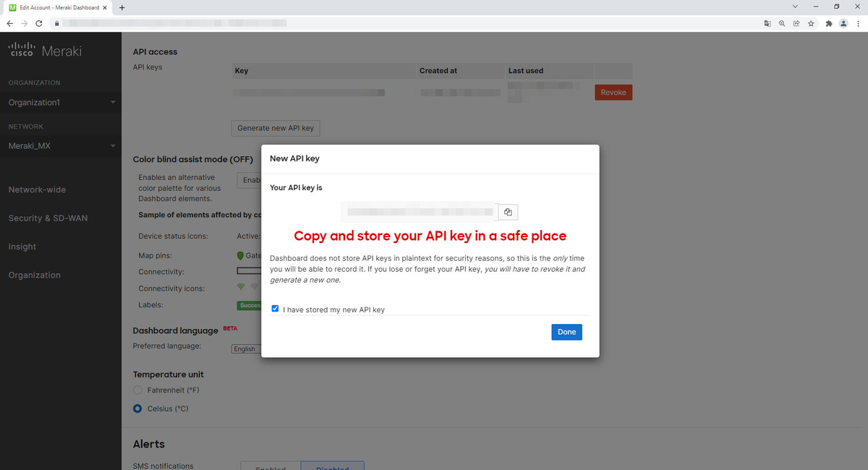The image size is (868, 470).
Task: Open the browser extensions puzzle icon
Action: (x=829, y=23)
